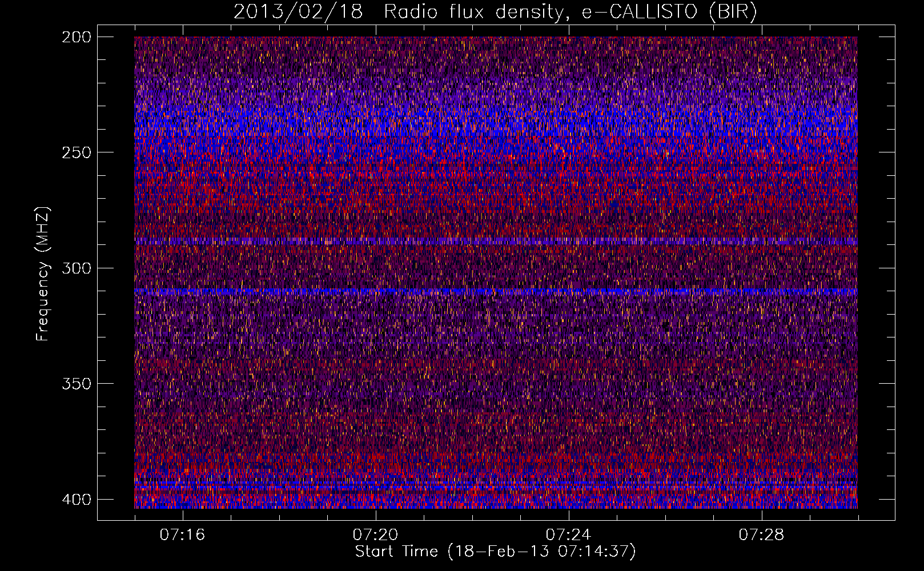Click the 300 frequency tick label

pos(76,268)
